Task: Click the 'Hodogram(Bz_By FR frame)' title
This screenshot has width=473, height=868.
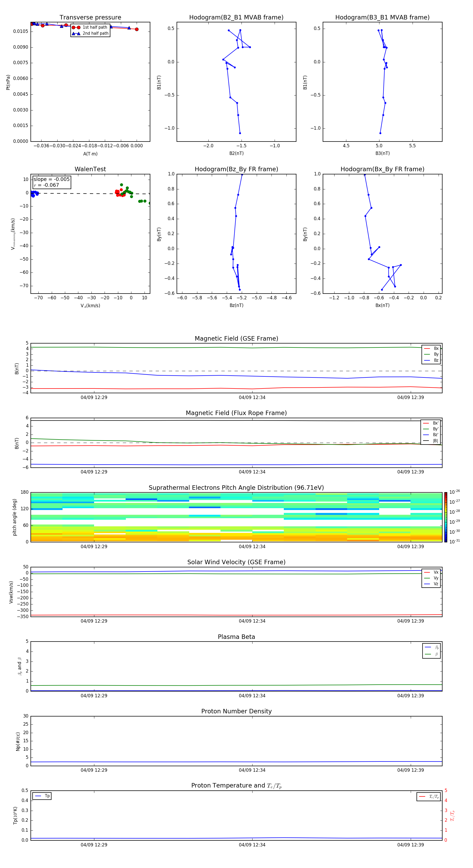Action: 236,169
